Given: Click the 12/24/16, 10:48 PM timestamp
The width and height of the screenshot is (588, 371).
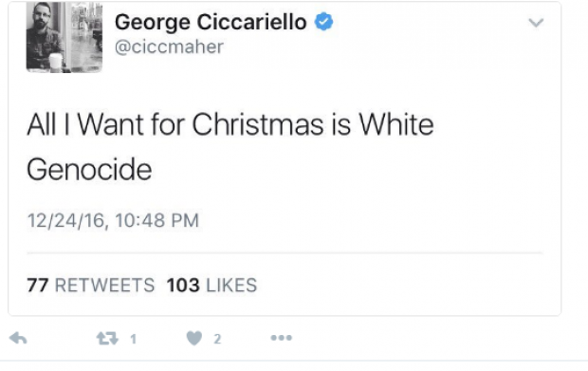Looking at the screenshot, I should 113,220.
